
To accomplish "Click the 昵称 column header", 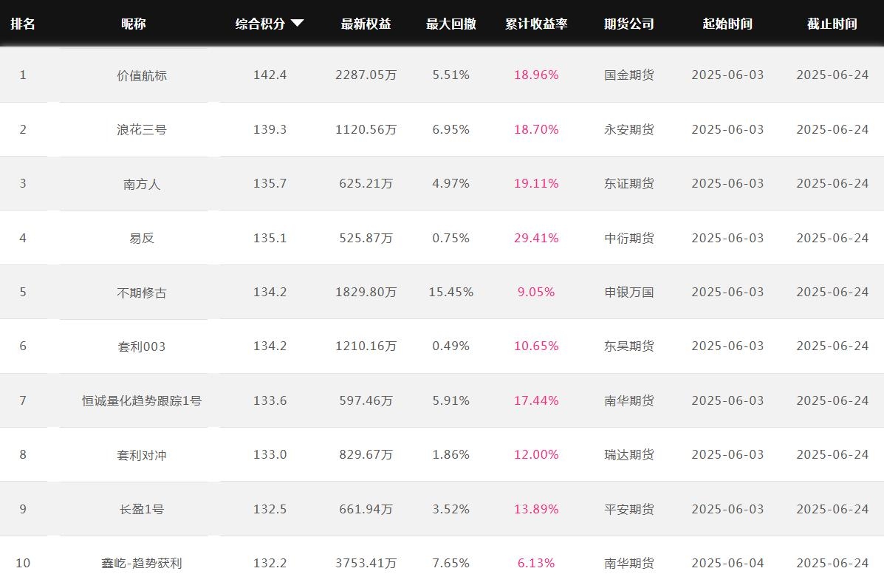I will (134, 24).
